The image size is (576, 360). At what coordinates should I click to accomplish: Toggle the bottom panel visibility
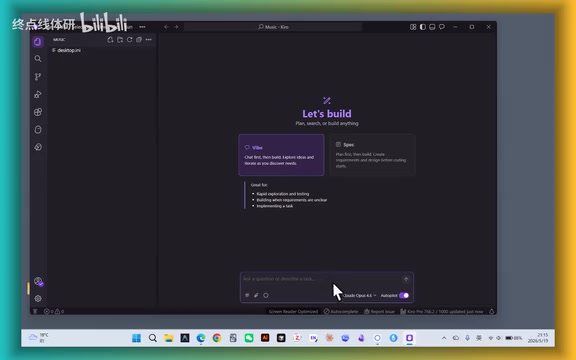coord(432,27)
